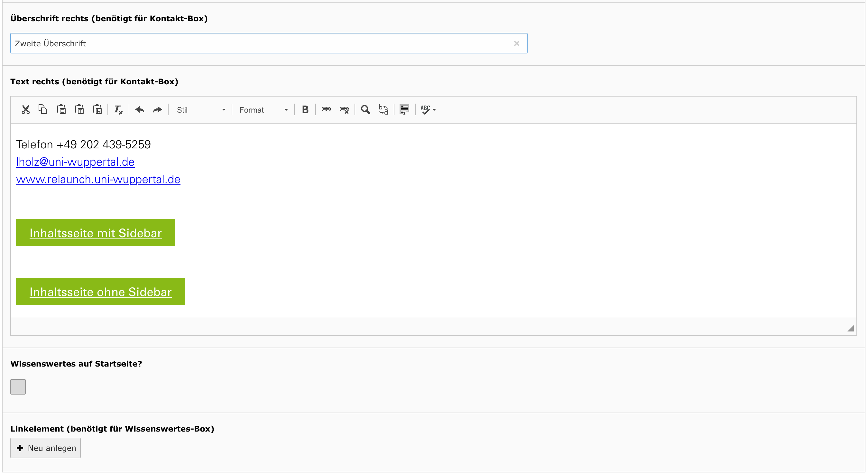Redo the last editor change
The image size is (868, 475).
point(157,110)
